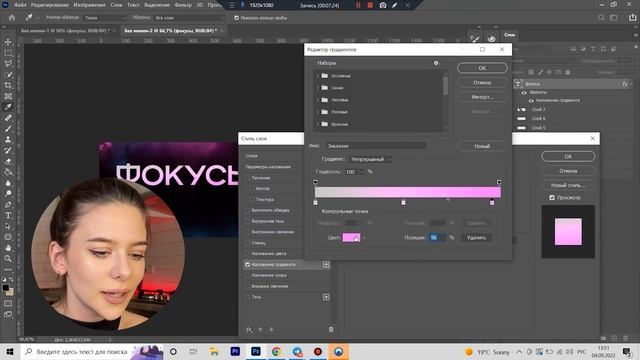
Task: Switch to the first document tab
Action: tap(65, 31)
